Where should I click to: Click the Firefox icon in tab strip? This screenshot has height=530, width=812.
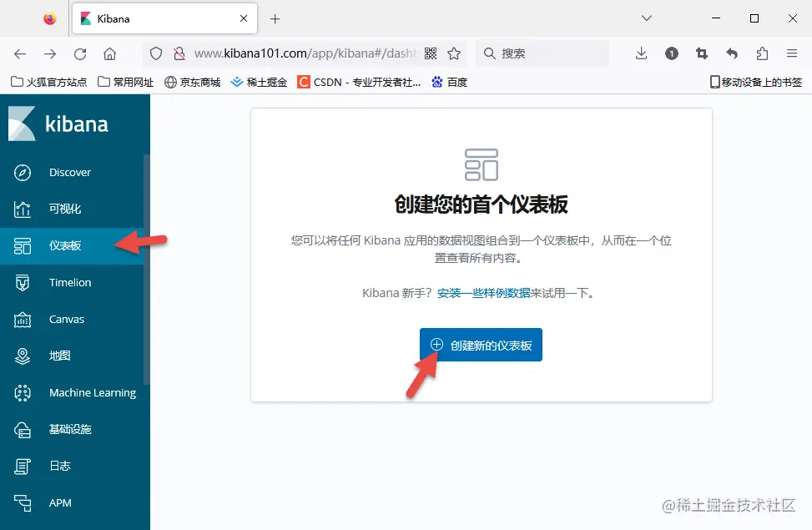(x=50, y=19)
